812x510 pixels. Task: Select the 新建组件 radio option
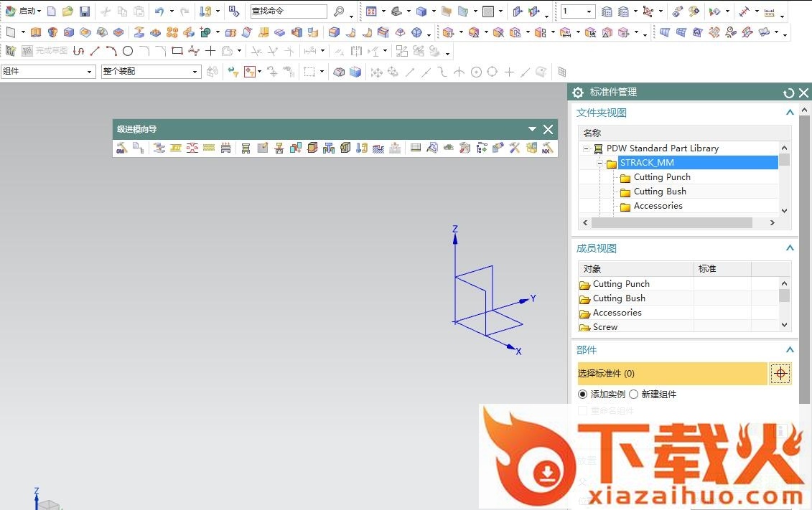point(633,395)
